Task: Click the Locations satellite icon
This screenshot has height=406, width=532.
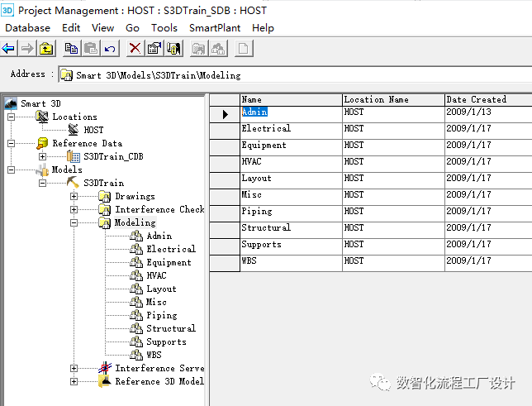Action: [x=42, y=117]
